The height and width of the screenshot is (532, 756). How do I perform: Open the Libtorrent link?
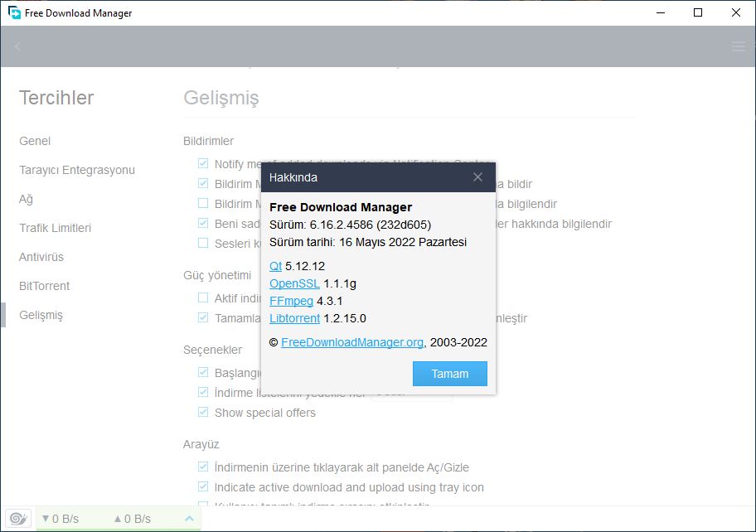294,318
